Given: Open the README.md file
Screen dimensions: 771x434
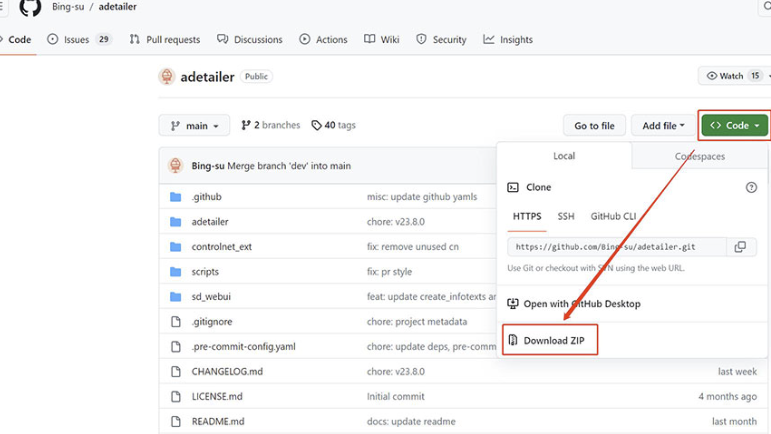Looking at the screenshot, I should point(218,422).
